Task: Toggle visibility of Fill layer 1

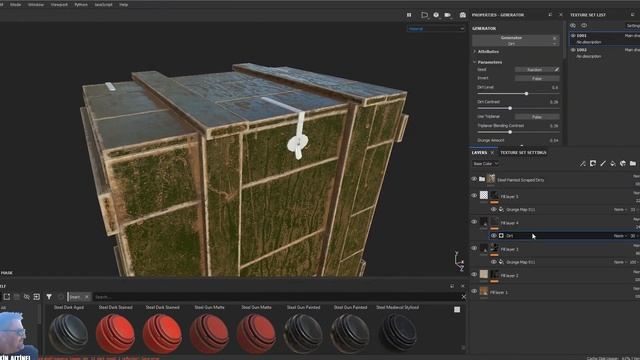Action: pos(474,291)
